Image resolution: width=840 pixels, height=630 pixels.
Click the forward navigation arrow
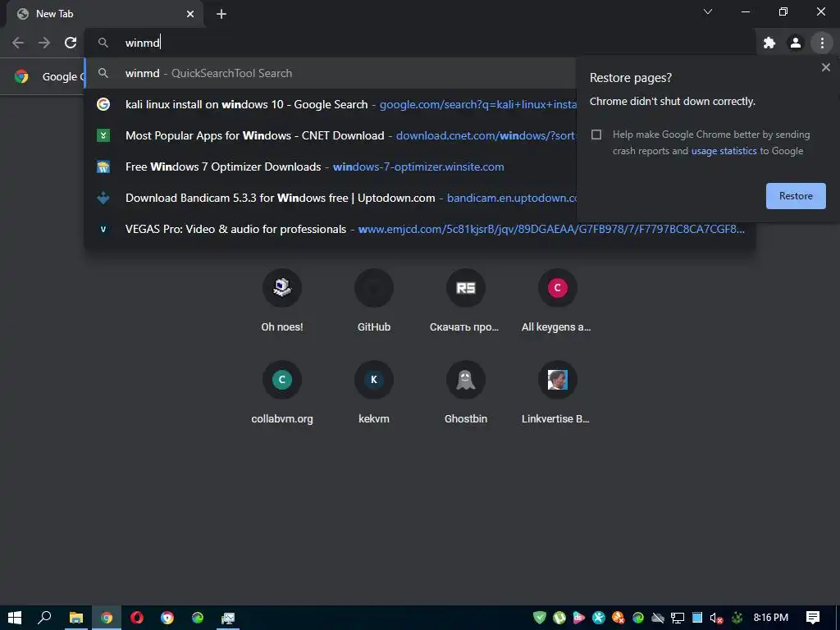coord(44,43)
